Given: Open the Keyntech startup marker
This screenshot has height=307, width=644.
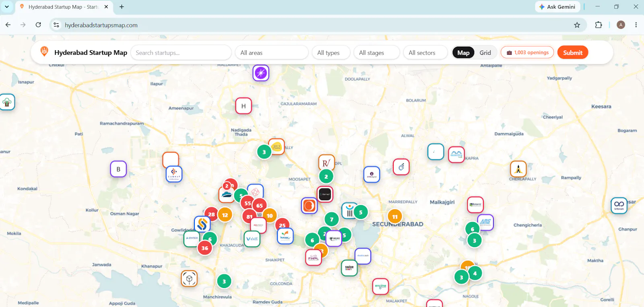Looking at the screenshot, I should pos(192,238).
